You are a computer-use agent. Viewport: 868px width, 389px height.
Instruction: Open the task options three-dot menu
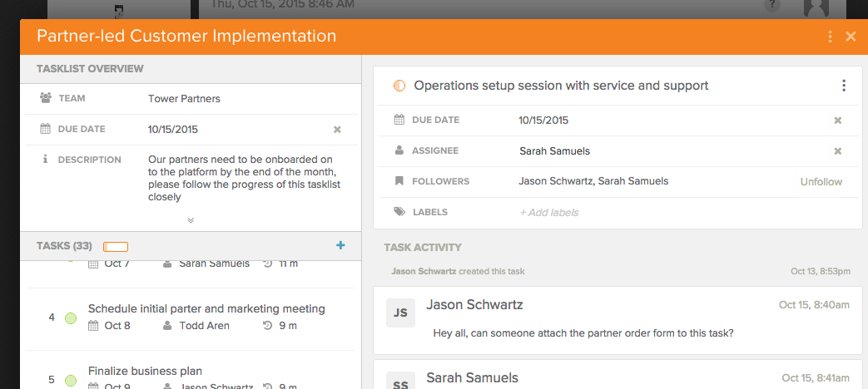pos(844,86)
